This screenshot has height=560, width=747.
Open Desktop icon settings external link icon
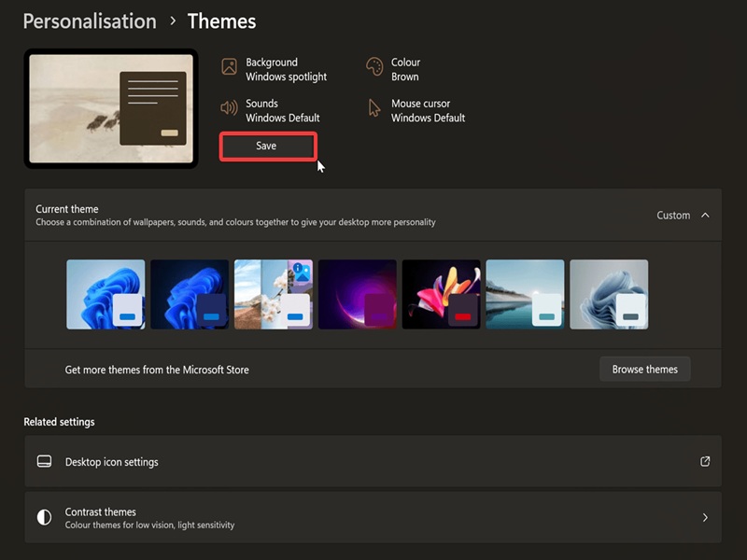pos(705,461)
